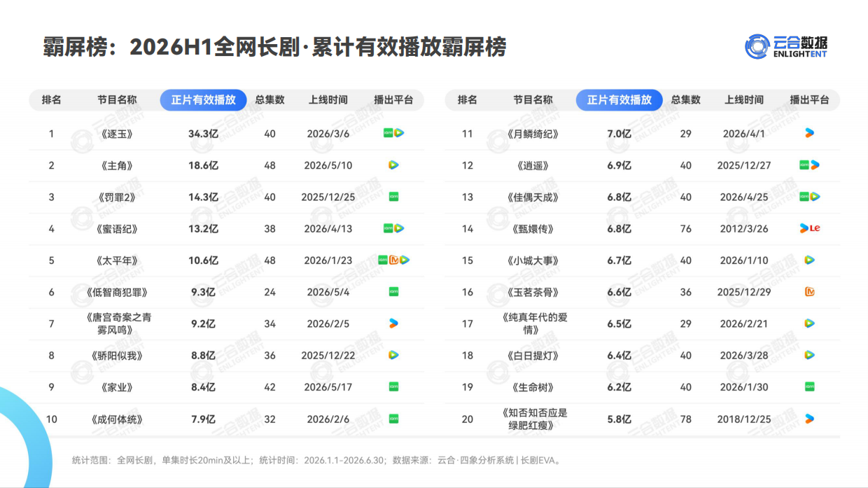The width and height of the screenshot is (868, 488).
Task: Select the title 《生命树》
Action: pos(533,387)
